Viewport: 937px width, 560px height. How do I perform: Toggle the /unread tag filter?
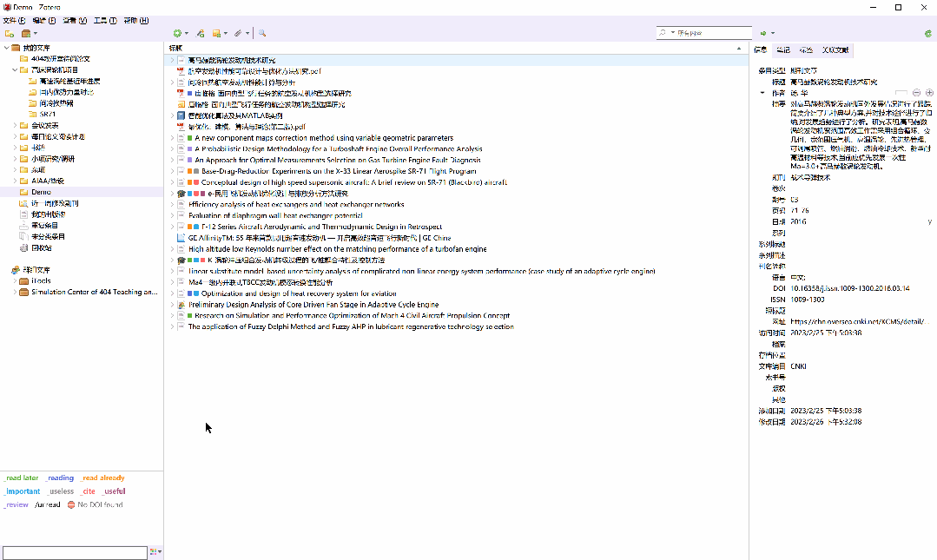coord(48,505)
